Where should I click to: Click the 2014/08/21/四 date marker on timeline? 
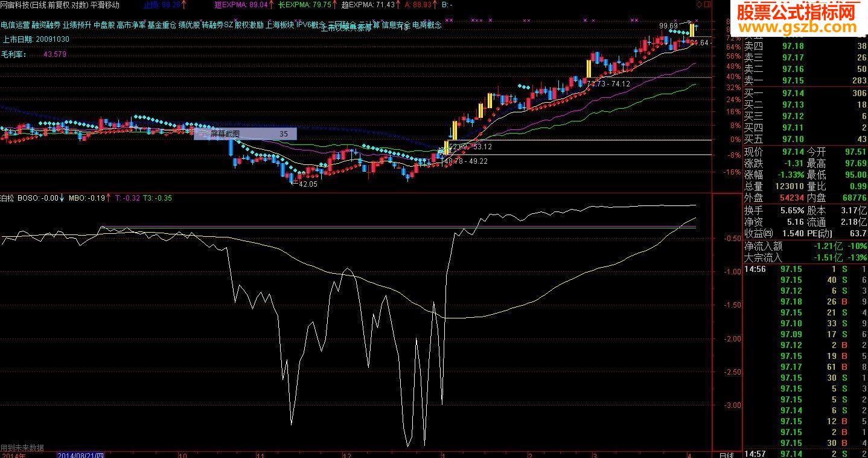[81, 454]
